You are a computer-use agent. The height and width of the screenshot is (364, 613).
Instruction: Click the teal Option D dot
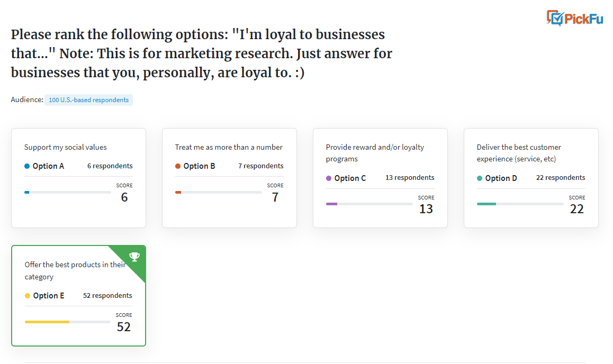[x=480, y=178]
